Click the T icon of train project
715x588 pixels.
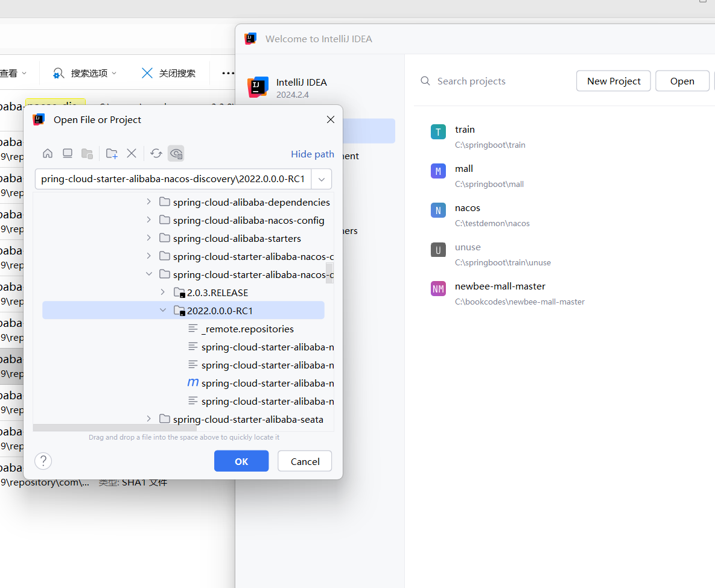438,131
